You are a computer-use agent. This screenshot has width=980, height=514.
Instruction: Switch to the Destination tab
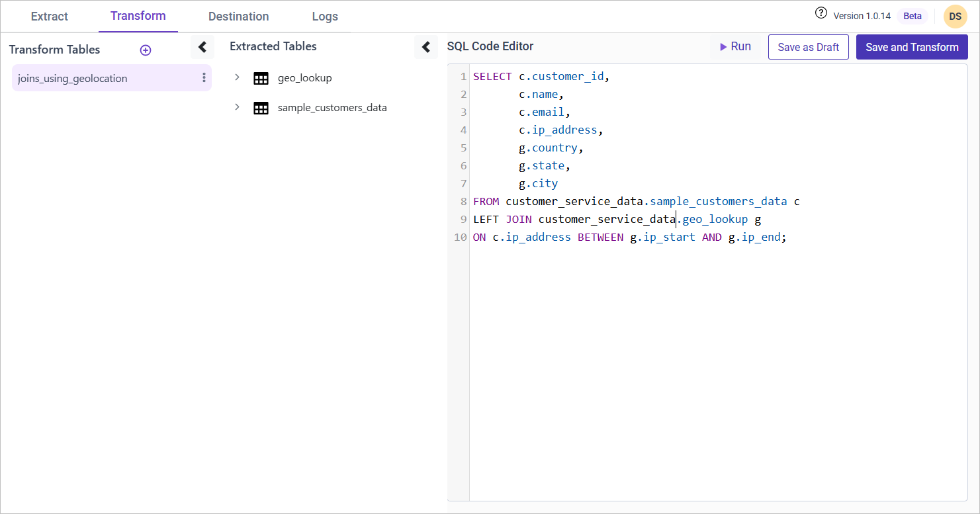point(238,17)
